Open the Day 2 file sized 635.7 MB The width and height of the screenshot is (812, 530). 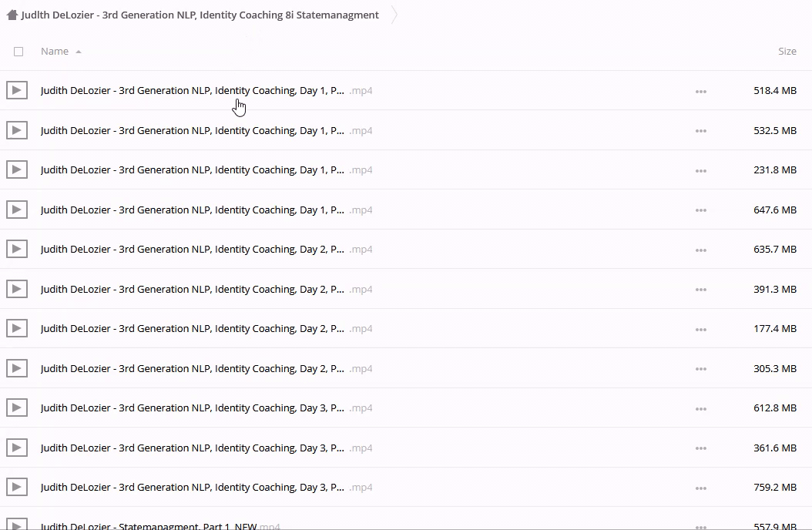click(x=193, y=250)
